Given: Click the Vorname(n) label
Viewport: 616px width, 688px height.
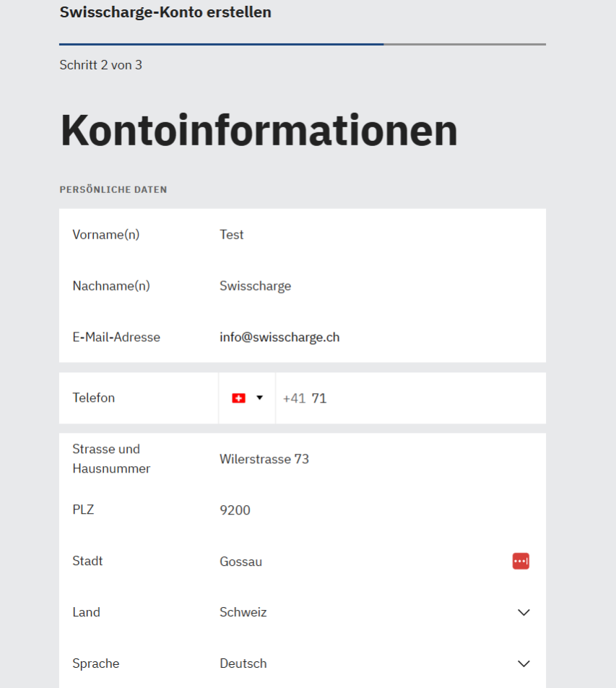Looking at the screenshot, I should 106,235.
